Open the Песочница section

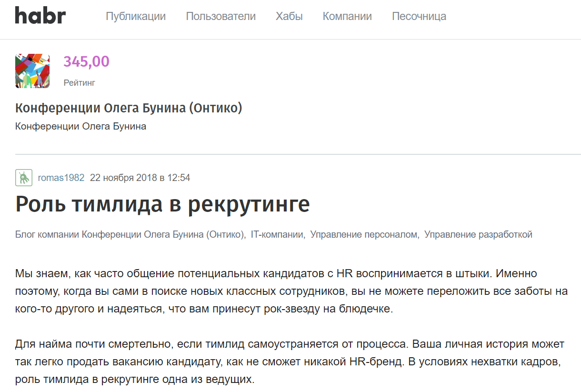[419, 16]
